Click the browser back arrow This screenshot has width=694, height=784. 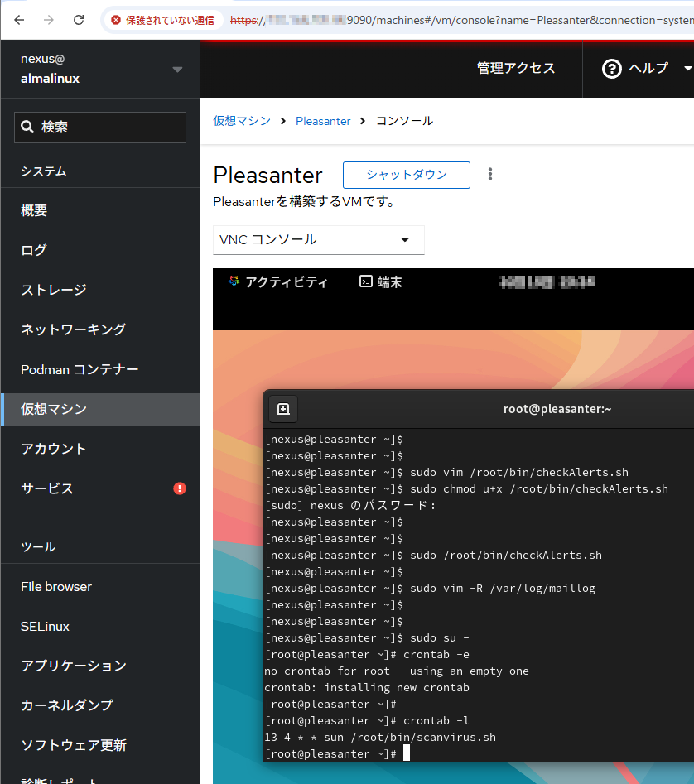click(x=19, y=20)
